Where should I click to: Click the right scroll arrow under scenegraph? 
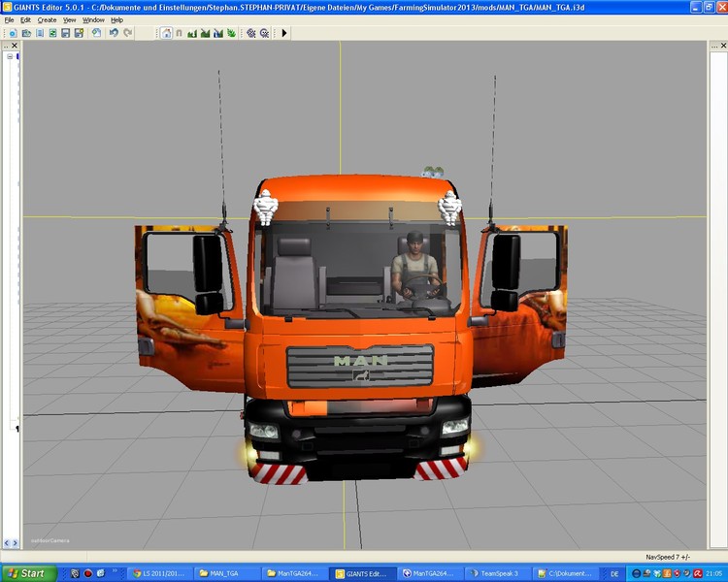tap(15, 542)
